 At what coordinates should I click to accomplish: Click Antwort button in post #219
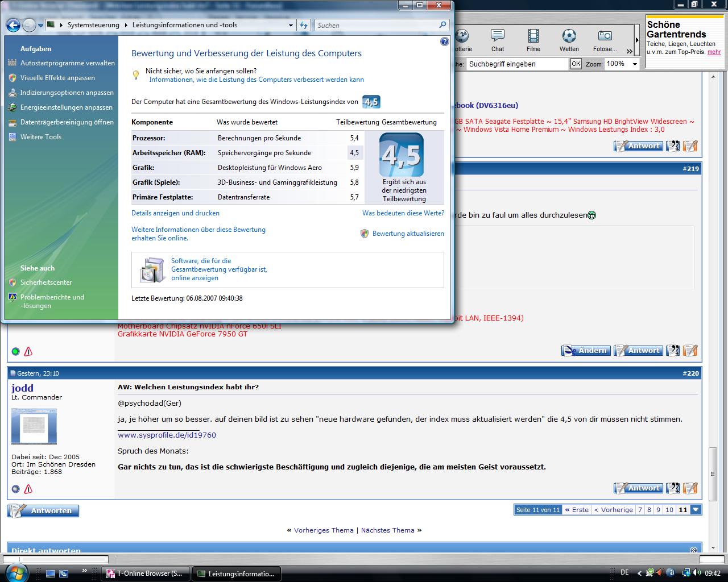638,351
